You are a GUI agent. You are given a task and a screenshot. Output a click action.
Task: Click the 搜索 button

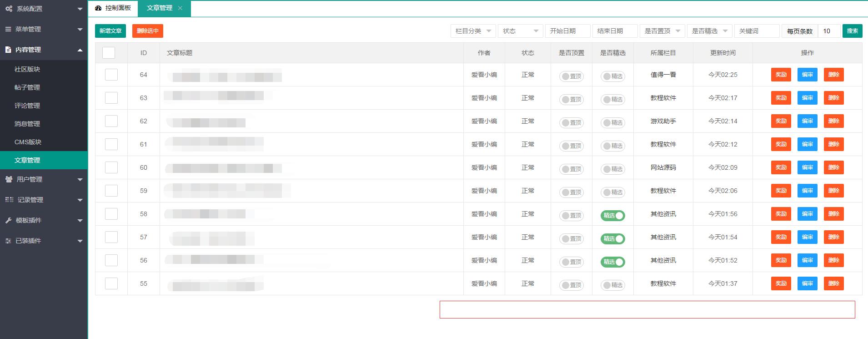(853, 31)
